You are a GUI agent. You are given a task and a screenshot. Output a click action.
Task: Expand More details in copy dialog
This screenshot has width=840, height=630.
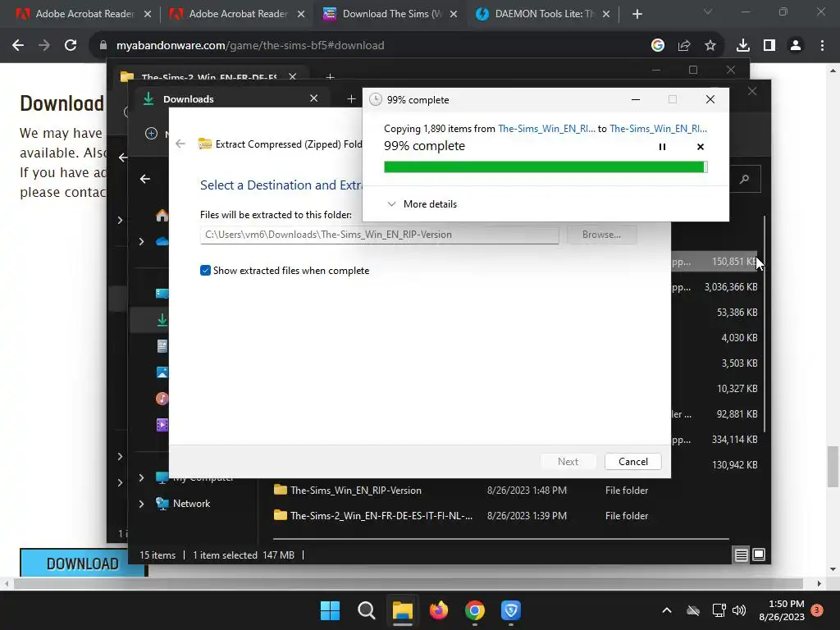(x=422, y=204)
